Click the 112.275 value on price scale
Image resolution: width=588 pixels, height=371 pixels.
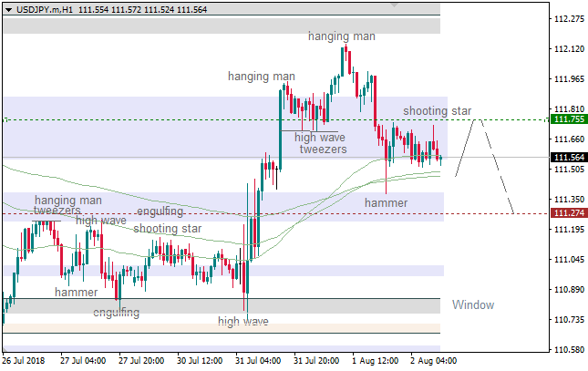[569, 19]
